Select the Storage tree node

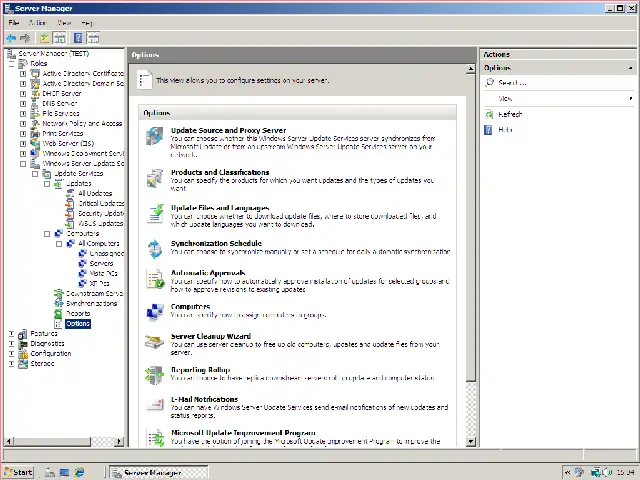(x=42, y=364)
